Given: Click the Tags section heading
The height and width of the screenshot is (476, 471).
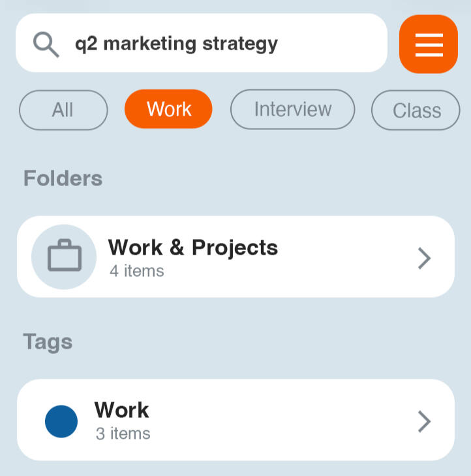Looking at the screenshot, I should coord(48,341).
